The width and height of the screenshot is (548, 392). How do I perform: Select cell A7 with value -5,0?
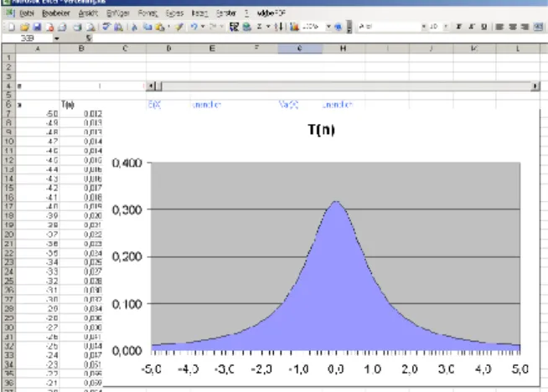point(38,114)
